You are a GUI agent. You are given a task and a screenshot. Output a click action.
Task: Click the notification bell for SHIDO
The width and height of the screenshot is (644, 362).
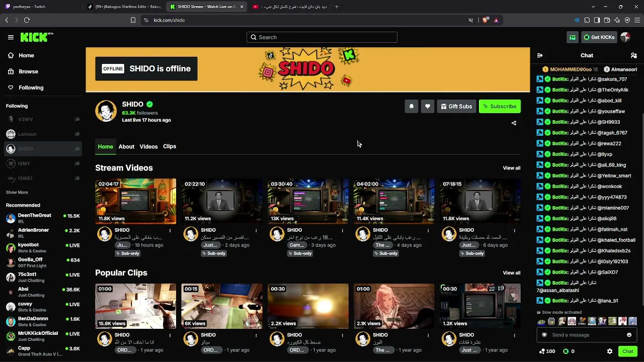412,106
